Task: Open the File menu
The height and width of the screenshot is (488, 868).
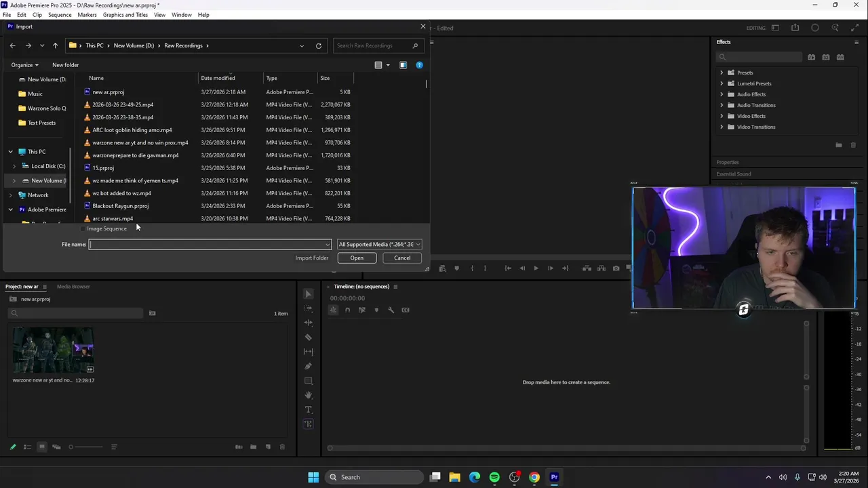Action: (x=7, y=15)
